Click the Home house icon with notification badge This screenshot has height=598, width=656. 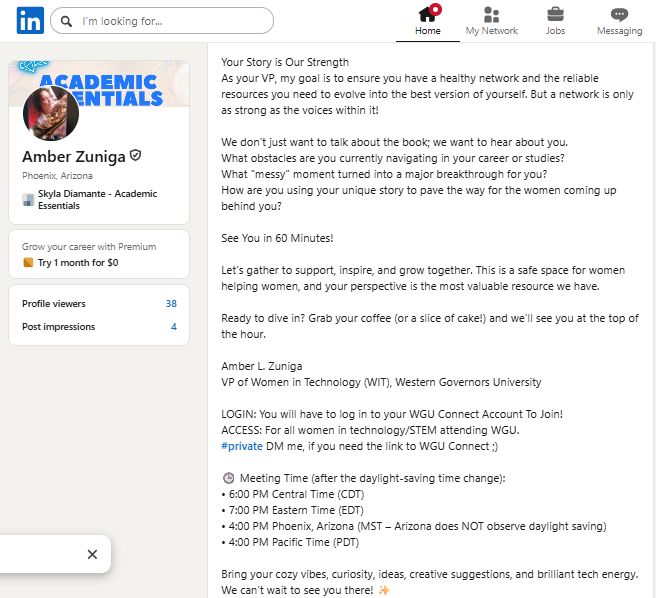429,13
